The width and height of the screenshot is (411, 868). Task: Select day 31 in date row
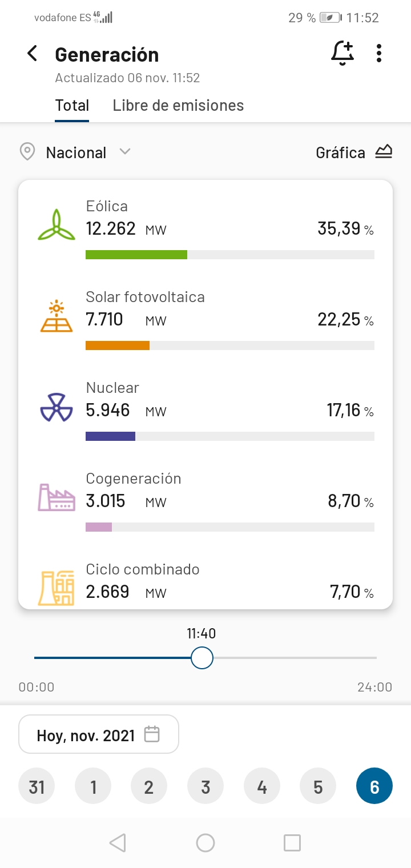pyautogui.click(x=37, y=787)
